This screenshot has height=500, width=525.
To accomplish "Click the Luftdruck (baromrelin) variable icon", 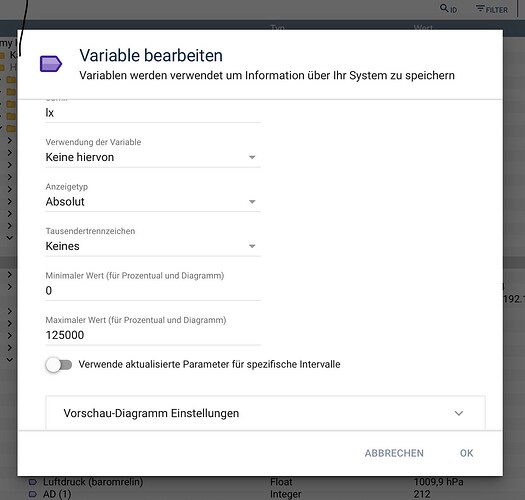I will [x=32, y=482].
